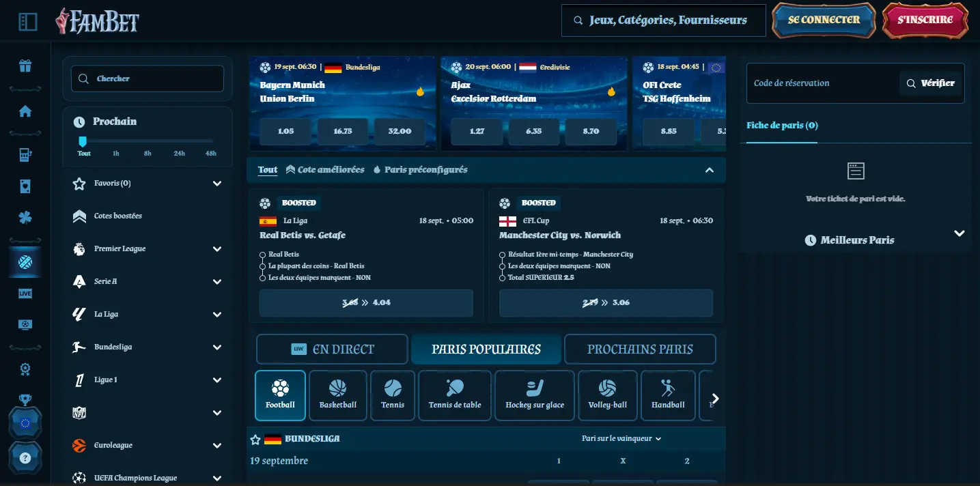
Task: Open Cotes boostées in the left list
Action: pos(148,216)
